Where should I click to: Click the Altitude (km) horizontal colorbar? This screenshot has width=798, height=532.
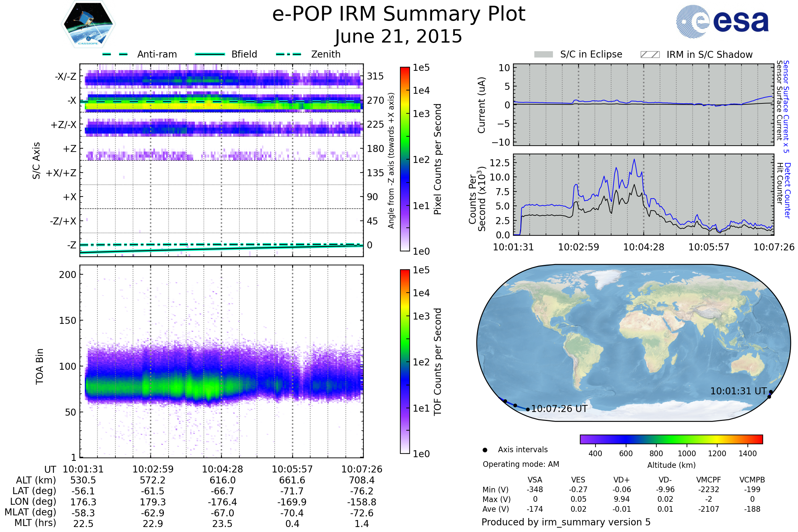[x=671, y=439]
